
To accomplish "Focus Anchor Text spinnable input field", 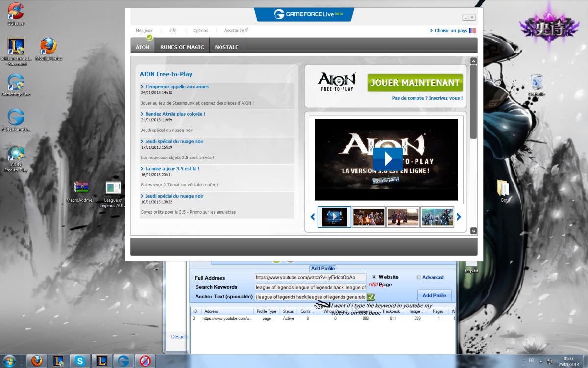I will pyautogui.click(x=310, y=297).
